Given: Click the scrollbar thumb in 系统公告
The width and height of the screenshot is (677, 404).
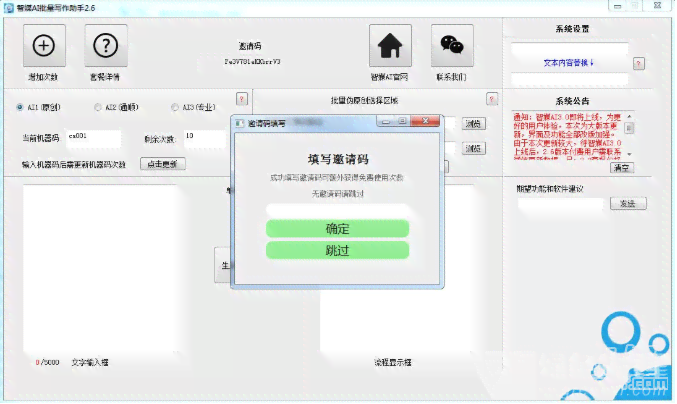Looking at the screenshot, I should pos(629,128).
